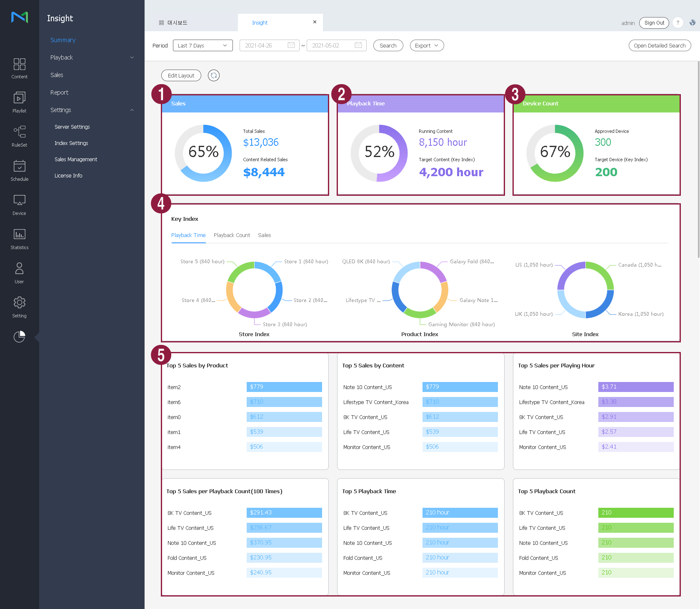The image size is (700, 609).
Task: Switch to Playback Count tab
Action: point(232,235)
